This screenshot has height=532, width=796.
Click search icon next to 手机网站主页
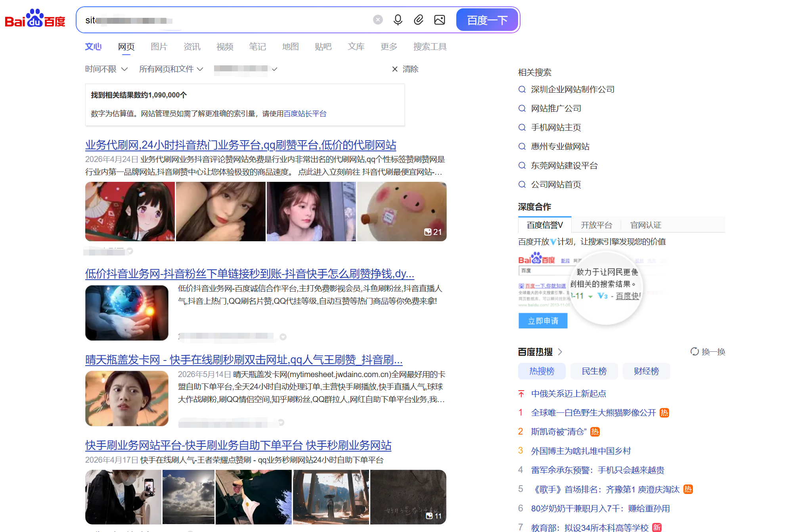522,128
